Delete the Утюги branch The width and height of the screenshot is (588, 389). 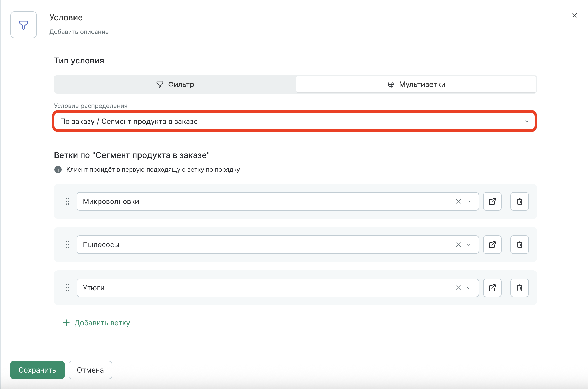pyautogui.click(x=520, y=288)
